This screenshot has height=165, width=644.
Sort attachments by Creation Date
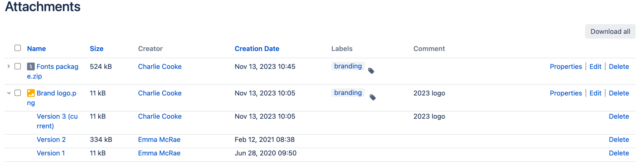click(x=257, y=49)
